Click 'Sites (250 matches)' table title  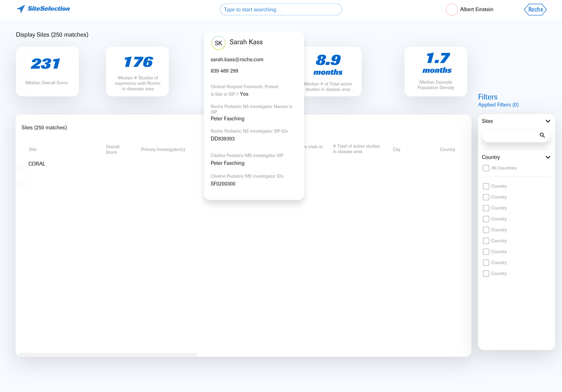[44, 128]
